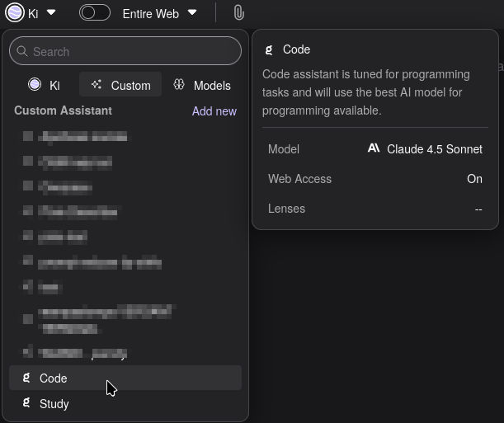Click the icon beside Code in assistant list
The height and width of the screenshot is (423, 504).
coord(26,378)
